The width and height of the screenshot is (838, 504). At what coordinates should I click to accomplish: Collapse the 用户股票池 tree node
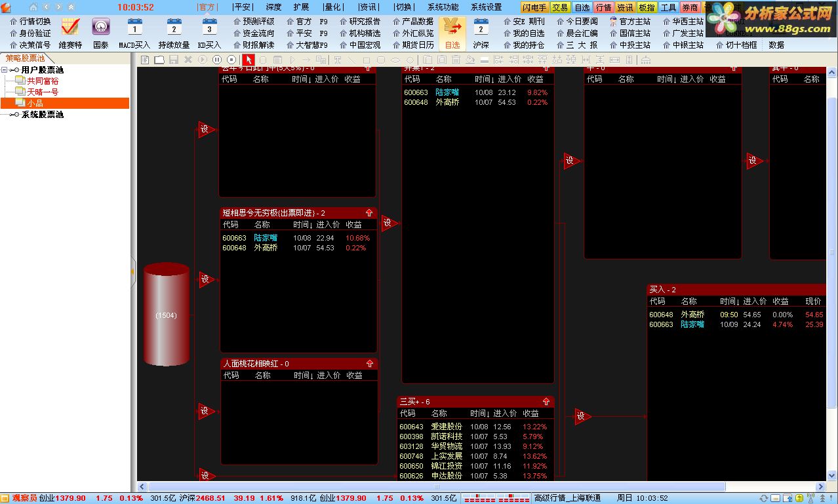(5, 70)
